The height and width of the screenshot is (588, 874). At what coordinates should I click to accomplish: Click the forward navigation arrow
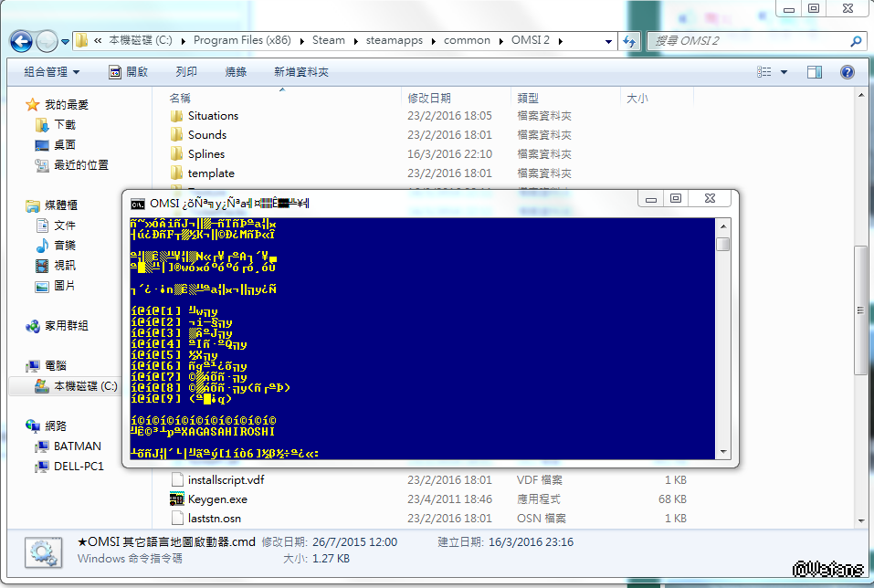[47, 41]
